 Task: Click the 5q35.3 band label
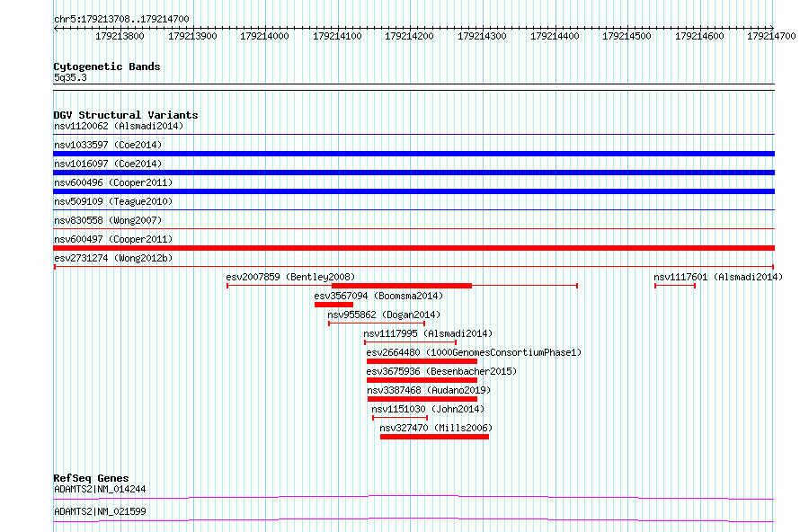(x=70, y=77)
